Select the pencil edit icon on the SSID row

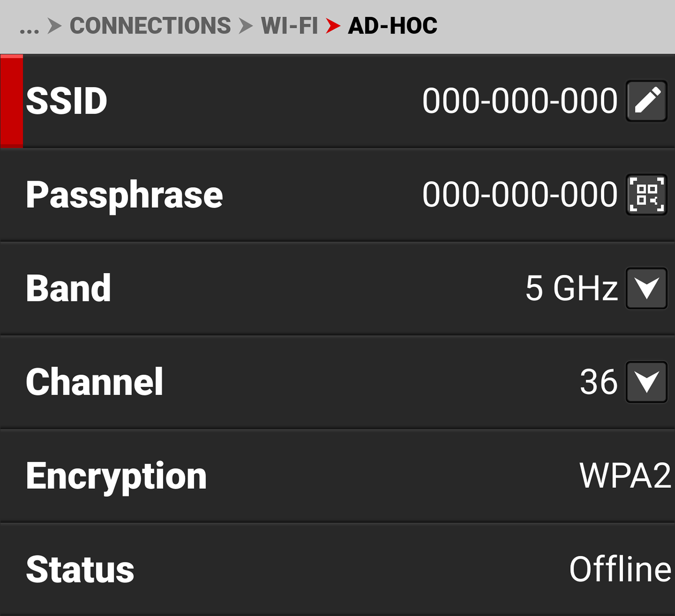point(646,100)
